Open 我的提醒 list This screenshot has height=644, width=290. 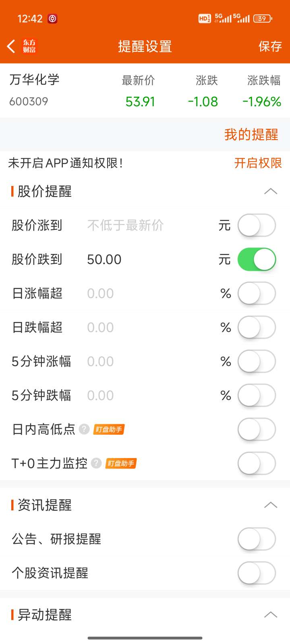pos(251,134)
